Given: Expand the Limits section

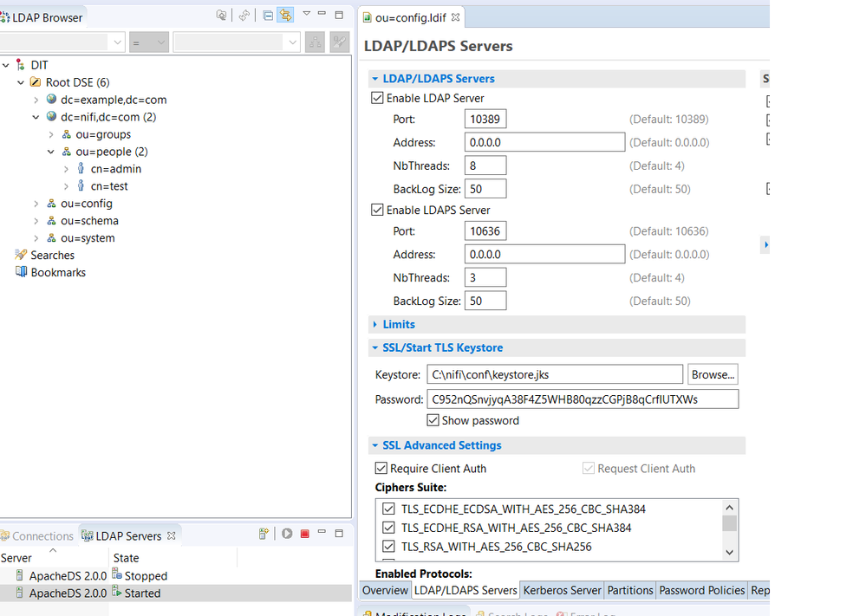Looking at the screenshot, I should click(374, 323).
